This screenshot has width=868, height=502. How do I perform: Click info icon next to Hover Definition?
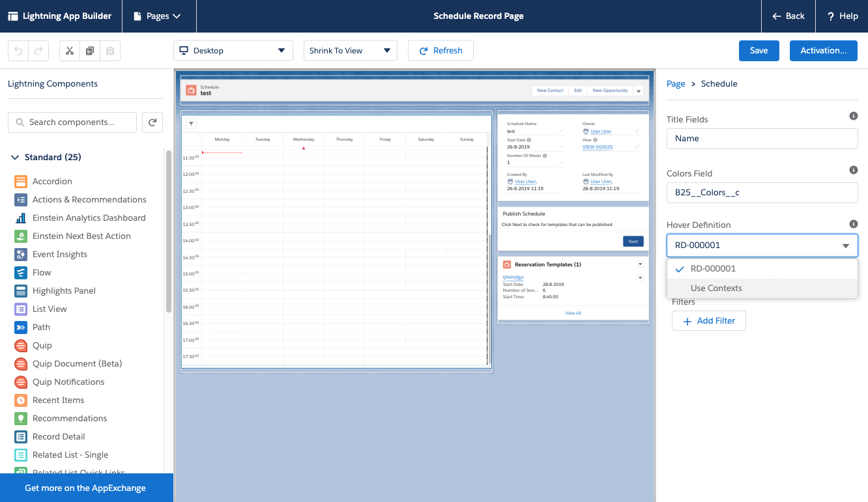coord(853,223)
